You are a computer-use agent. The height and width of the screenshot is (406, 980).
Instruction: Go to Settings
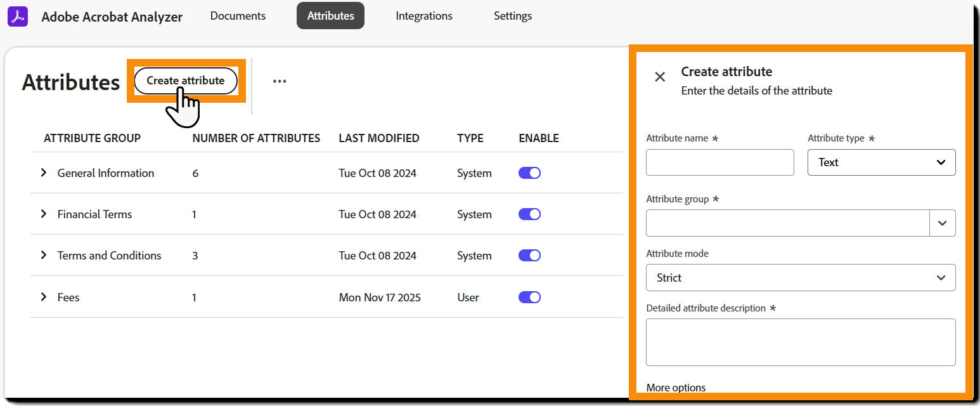click(x=512, y=16)
